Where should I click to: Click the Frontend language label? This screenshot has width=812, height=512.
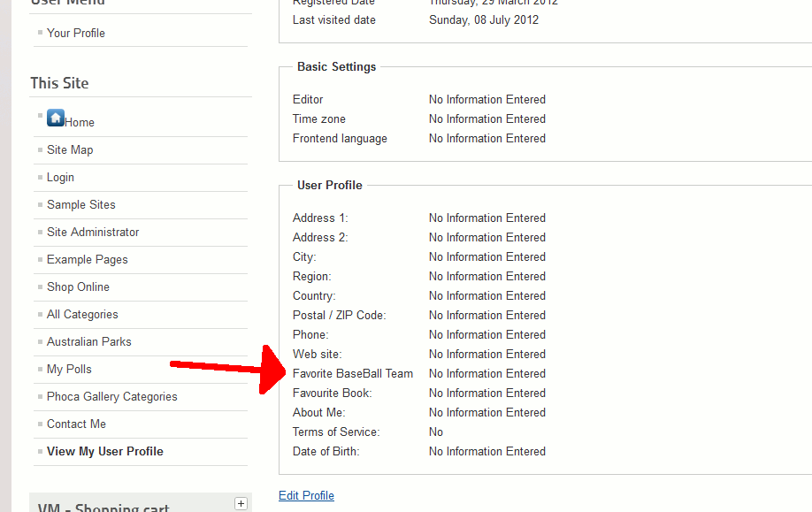pos(340,139)
